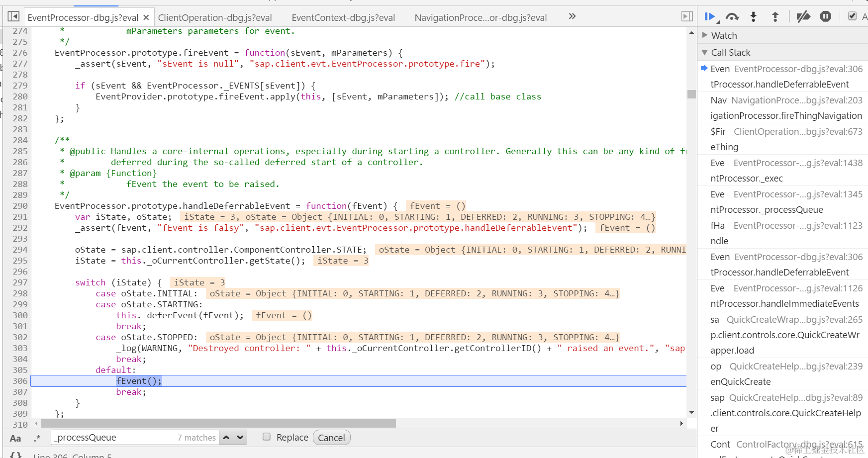868x458 pixels.
Task: Select the handleImmediateEvents stack frame
Action: pyautogui.click(x=783, y=296)
